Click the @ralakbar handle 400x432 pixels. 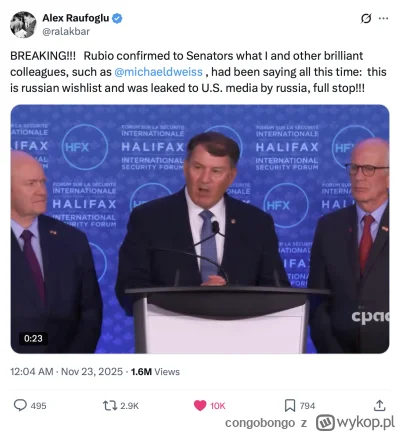66,31
